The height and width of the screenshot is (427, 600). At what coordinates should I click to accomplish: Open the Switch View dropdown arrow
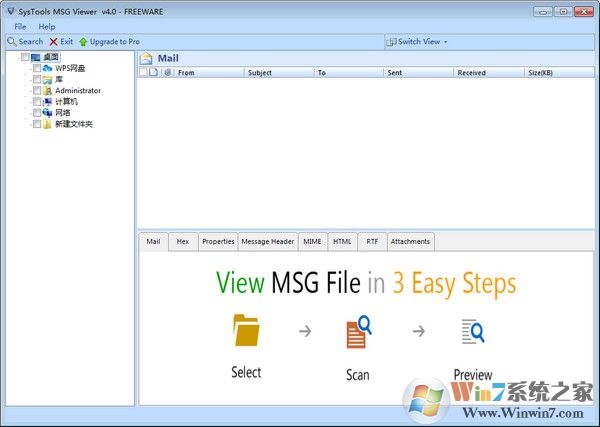click(445, 42)
